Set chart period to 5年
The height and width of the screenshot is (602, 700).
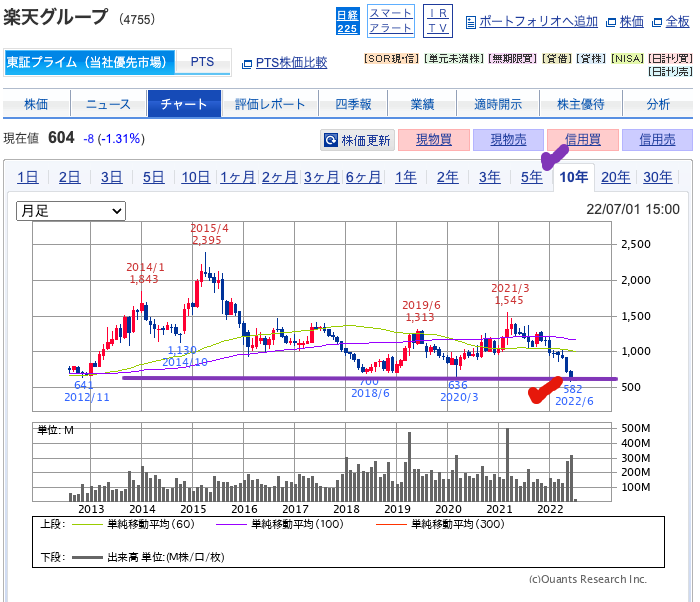(x=532, y=177)
